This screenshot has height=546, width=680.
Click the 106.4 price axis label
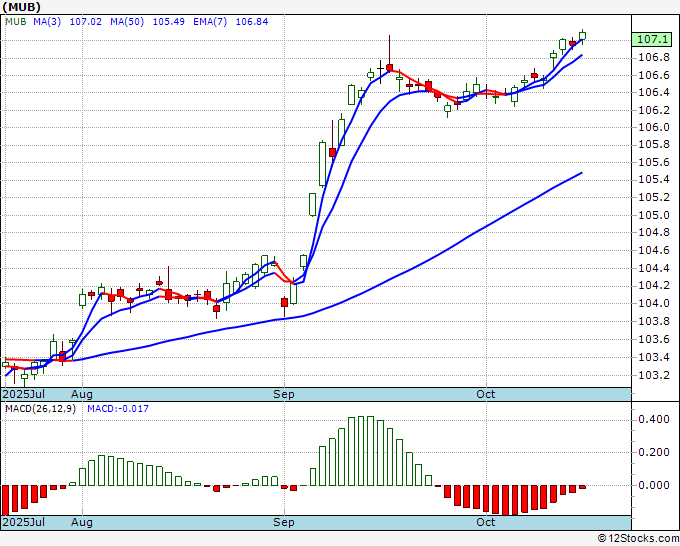tap(653, 92)
